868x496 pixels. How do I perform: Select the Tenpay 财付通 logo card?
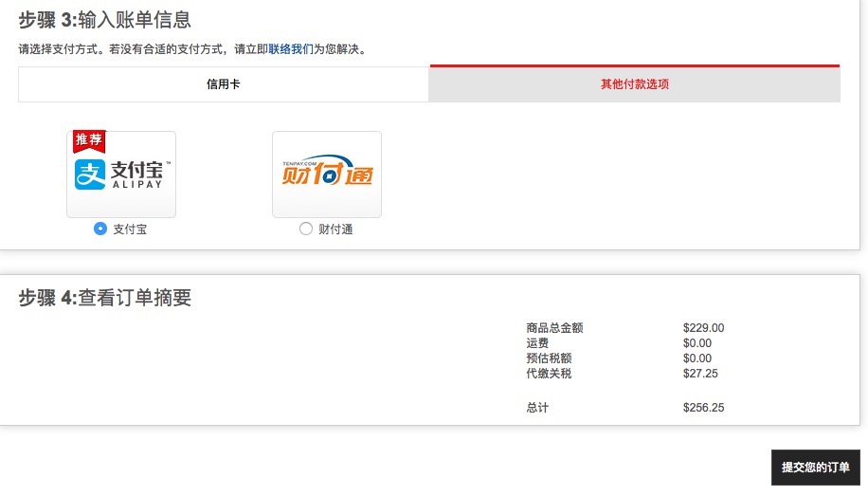327,174
